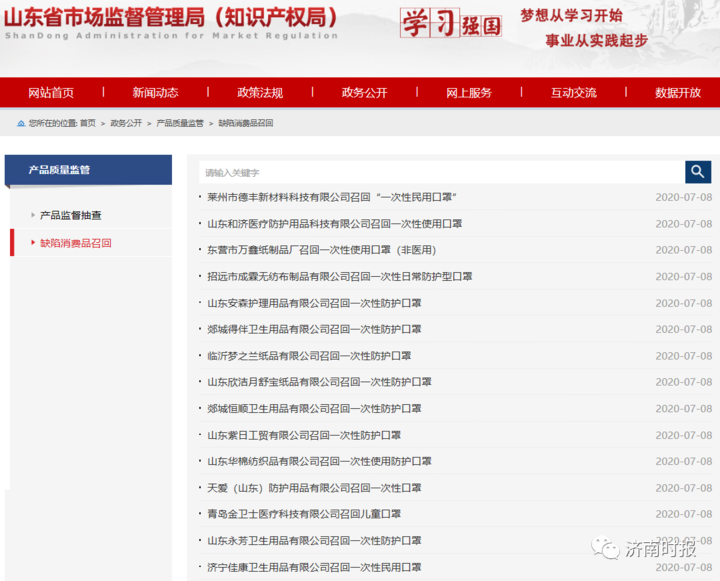Click the date beside 山东紫日工贸 entry
Viewport: 720px width, 581px height.
684,435
